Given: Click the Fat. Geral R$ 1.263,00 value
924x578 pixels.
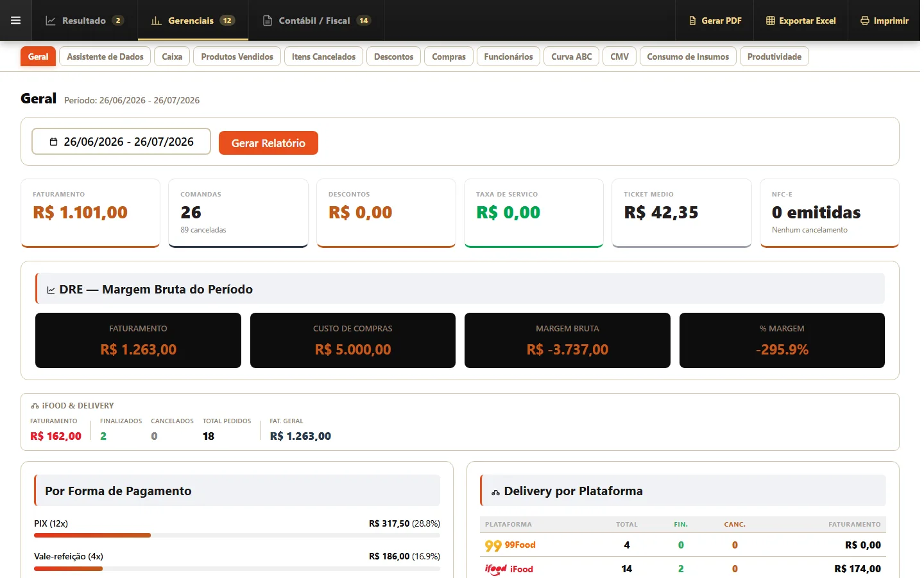Looking at the screenshot, I should pyautogui.click(x=300, y=436).
